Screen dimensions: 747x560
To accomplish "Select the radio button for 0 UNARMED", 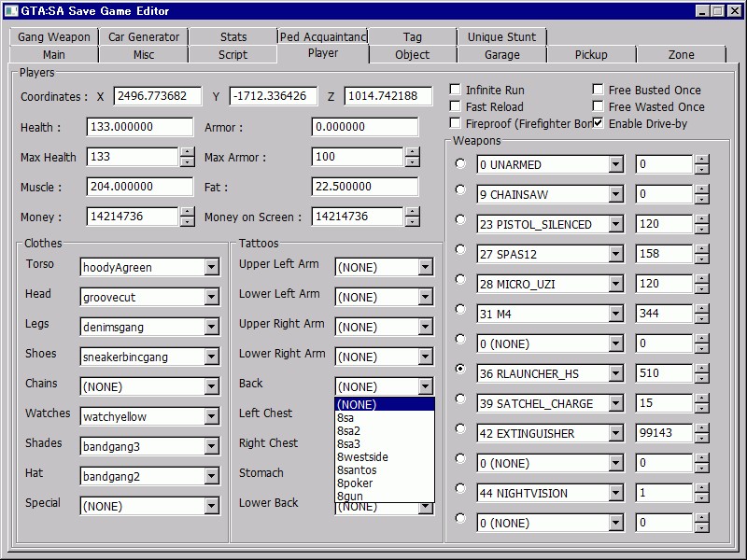I will click(x=460, y=164).
